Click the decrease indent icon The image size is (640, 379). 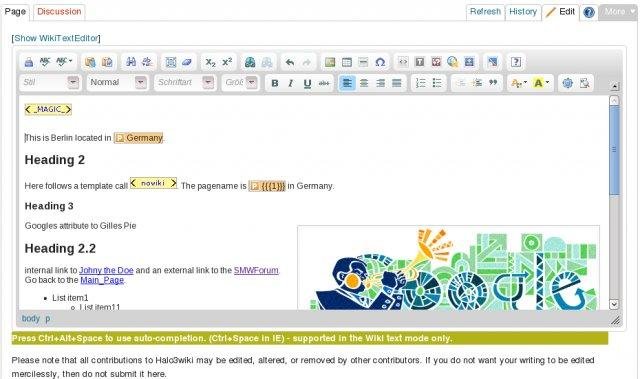point(460,83)
